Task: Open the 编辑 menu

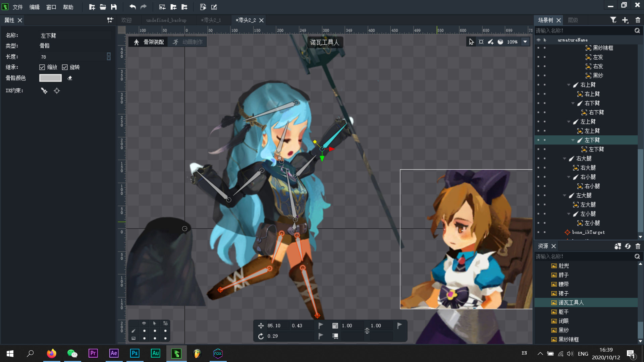Action: click(34, 7)
